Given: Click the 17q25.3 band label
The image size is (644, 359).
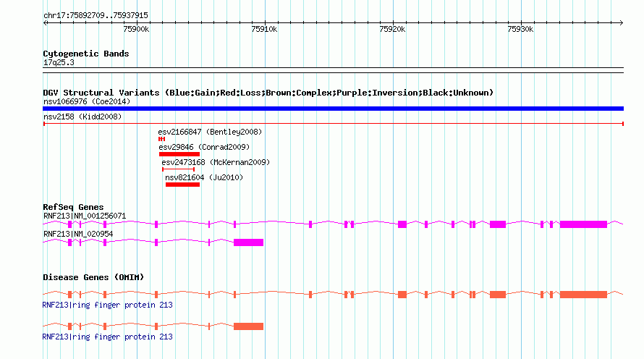Looking at the screenshot, I should point(59,63).
